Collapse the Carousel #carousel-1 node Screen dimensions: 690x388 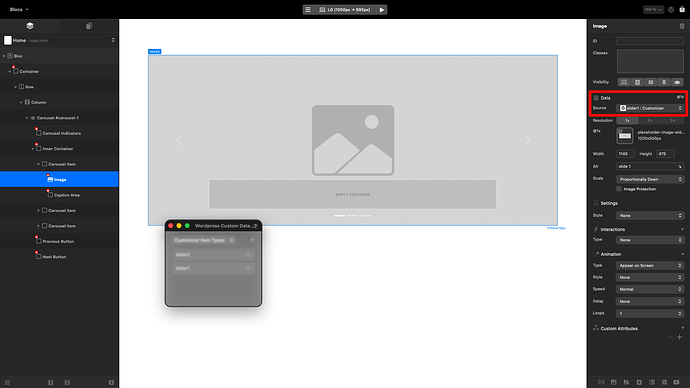click(27, 118)
